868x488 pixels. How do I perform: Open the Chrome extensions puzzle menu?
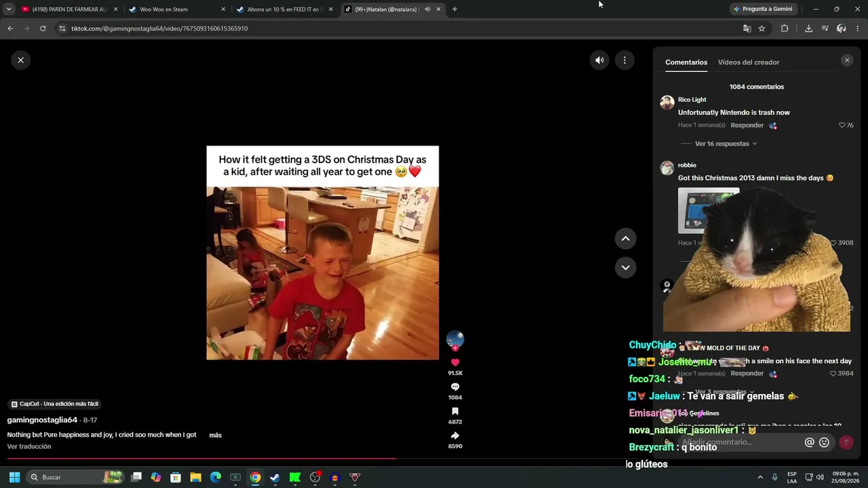(x=785, y=28)
